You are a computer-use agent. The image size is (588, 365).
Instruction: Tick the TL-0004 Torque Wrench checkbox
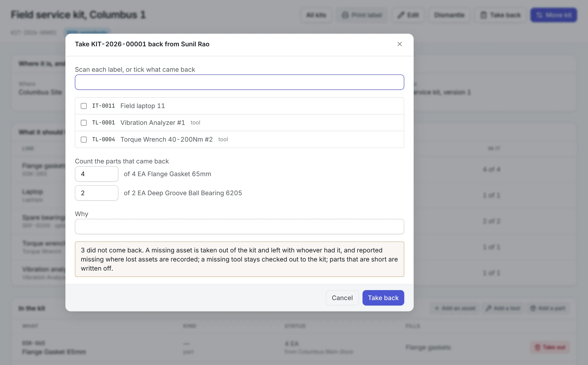[x=84, y=140]
